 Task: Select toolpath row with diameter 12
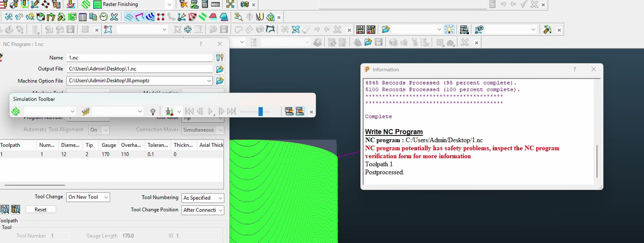click(112, 154)
